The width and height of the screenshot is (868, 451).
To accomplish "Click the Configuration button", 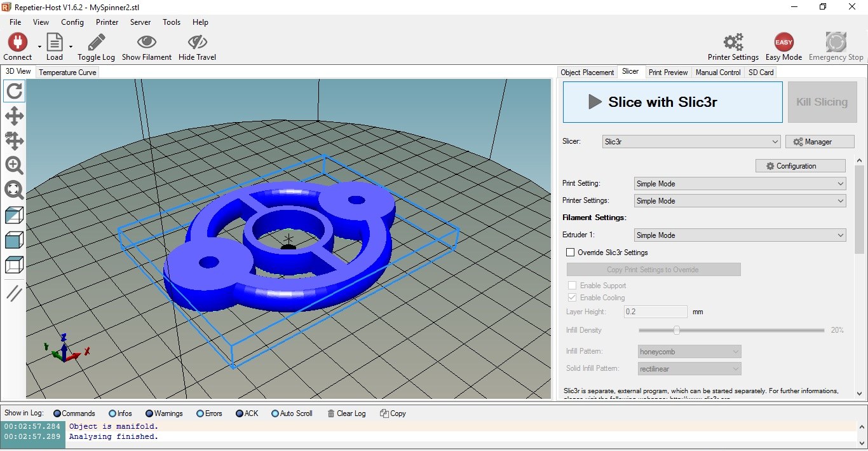I will 800,166.
